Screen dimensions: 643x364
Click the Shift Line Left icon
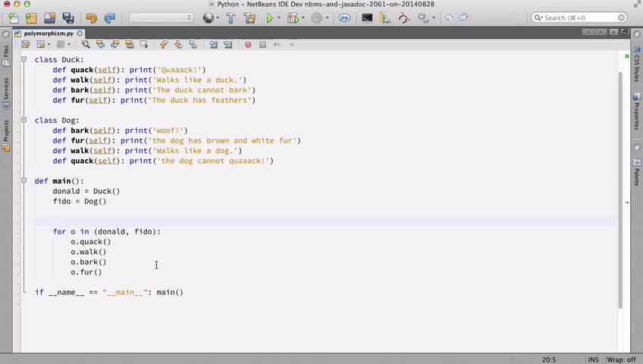tap(213, 44)
